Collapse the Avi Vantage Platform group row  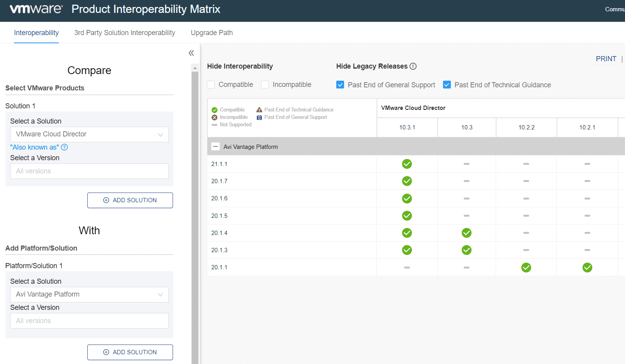(x=215, y=147)
